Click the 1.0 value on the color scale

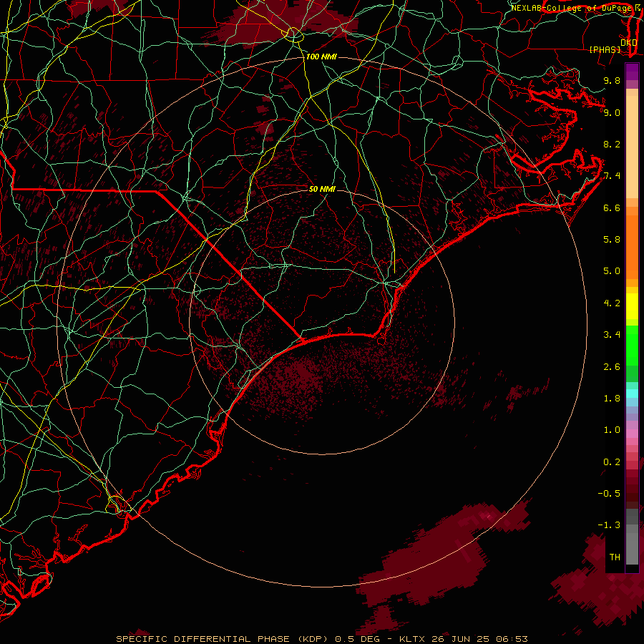[612, 430]
